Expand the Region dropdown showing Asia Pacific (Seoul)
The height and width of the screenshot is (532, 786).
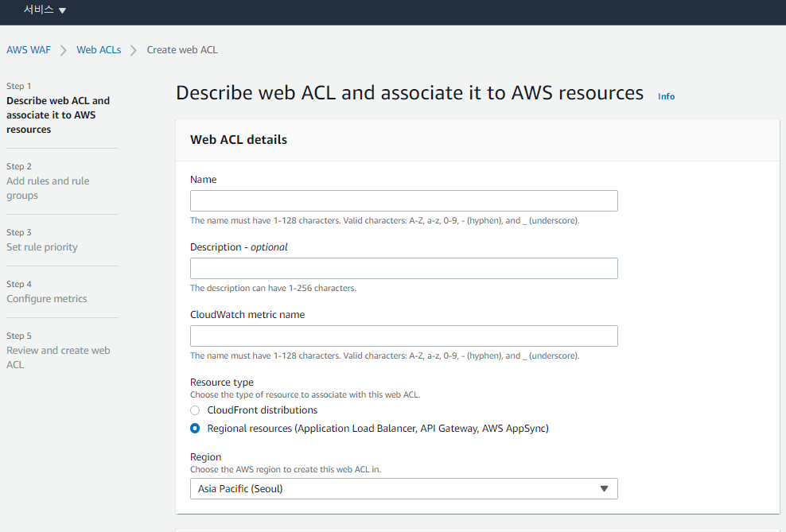(403, 489)
